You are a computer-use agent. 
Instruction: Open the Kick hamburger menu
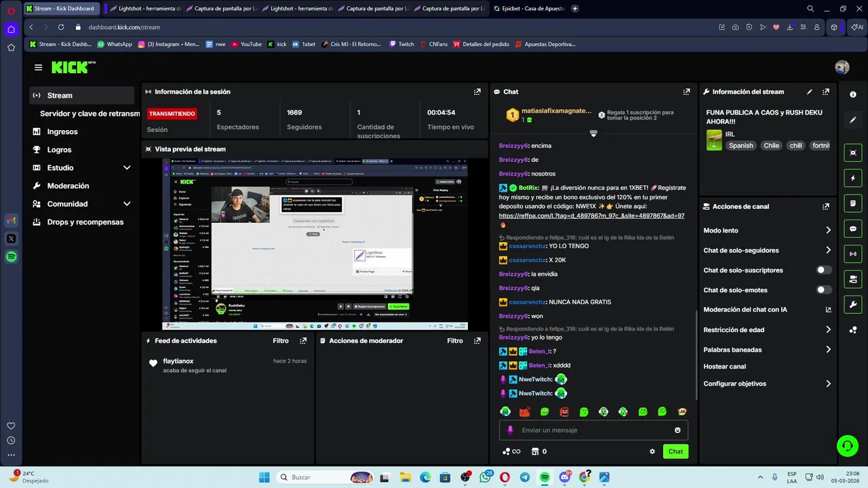point(38,67)
